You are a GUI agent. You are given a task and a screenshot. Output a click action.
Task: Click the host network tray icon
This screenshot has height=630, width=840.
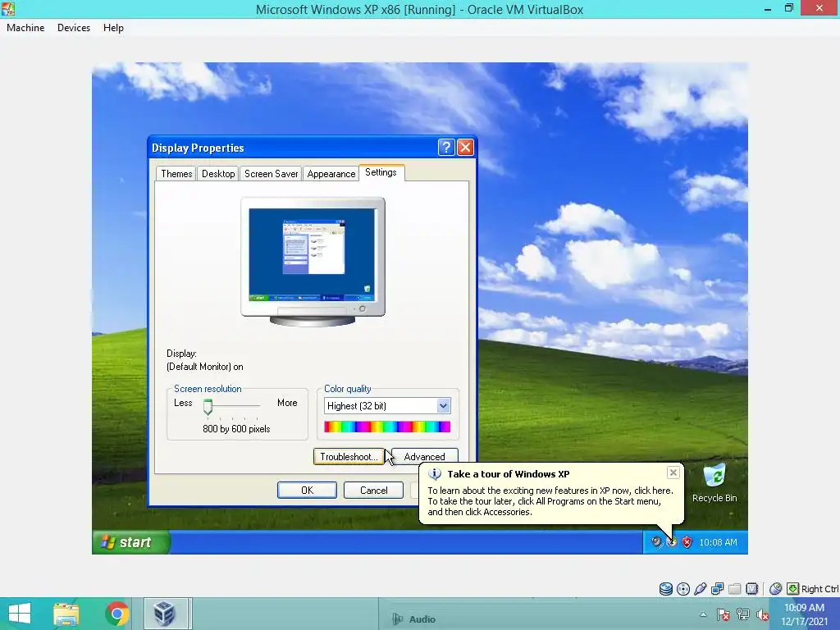743,614
